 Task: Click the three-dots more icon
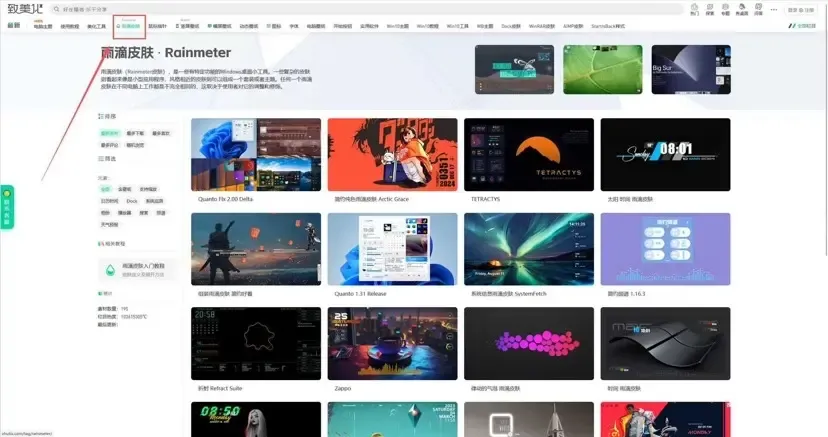774,10
